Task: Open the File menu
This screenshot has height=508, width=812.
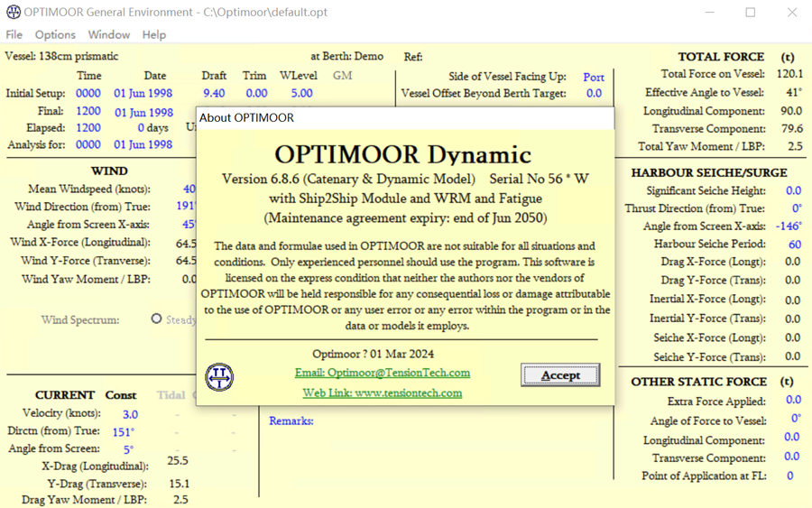Action: tap(14, 34)
